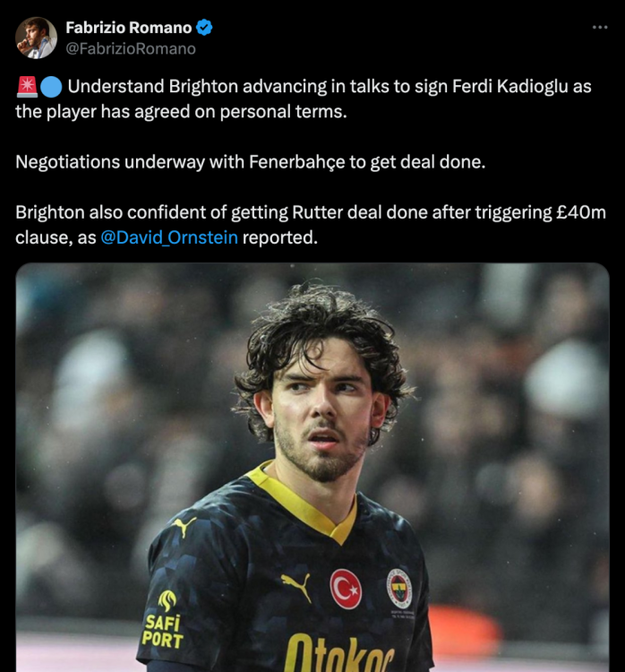Click the red siren emoji

coord(27,86)
